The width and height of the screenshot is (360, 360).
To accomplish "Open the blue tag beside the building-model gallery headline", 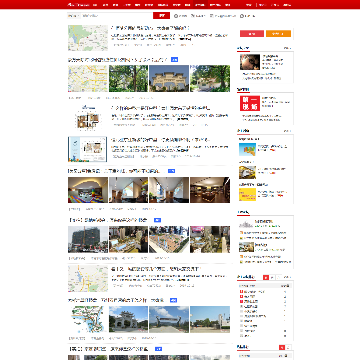I will 158,220.
